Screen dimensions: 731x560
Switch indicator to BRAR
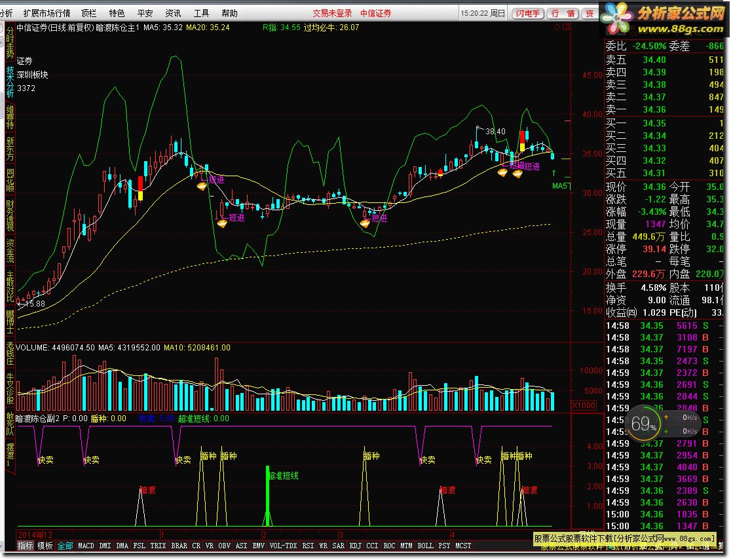[179, 546]
